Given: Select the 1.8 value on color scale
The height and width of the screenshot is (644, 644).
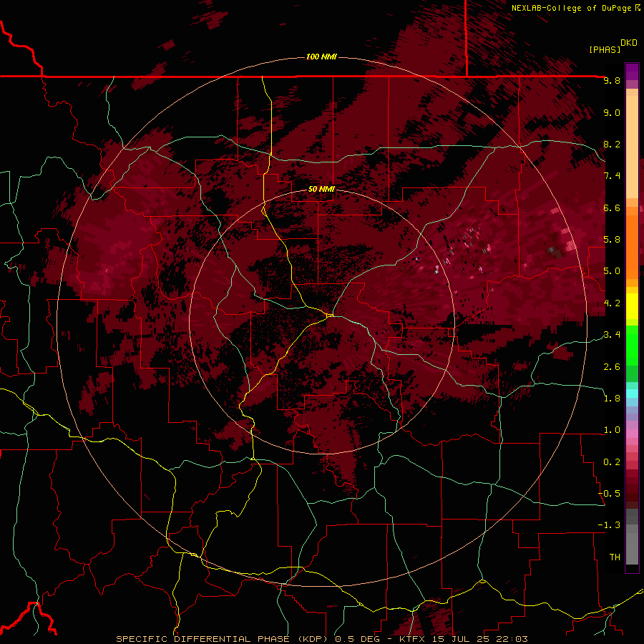Looking at the screenshot, I should click(x=612, y=399).
